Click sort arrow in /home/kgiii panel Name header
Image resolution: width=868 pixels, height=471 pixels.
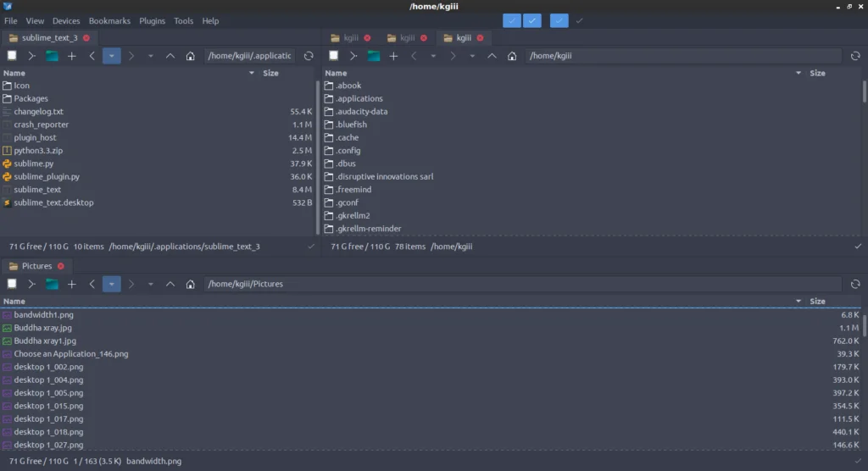(798, 73)
